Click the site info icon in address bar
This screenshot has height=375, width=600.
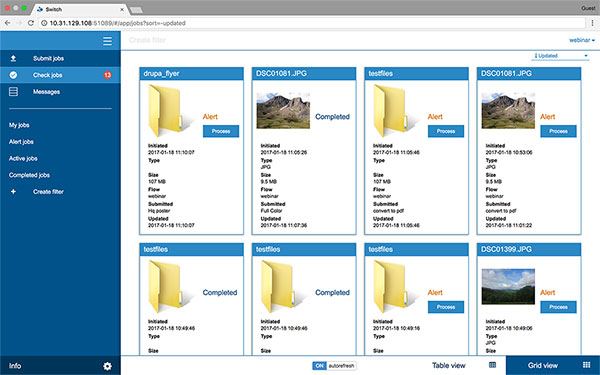click(x=44, y=23)
